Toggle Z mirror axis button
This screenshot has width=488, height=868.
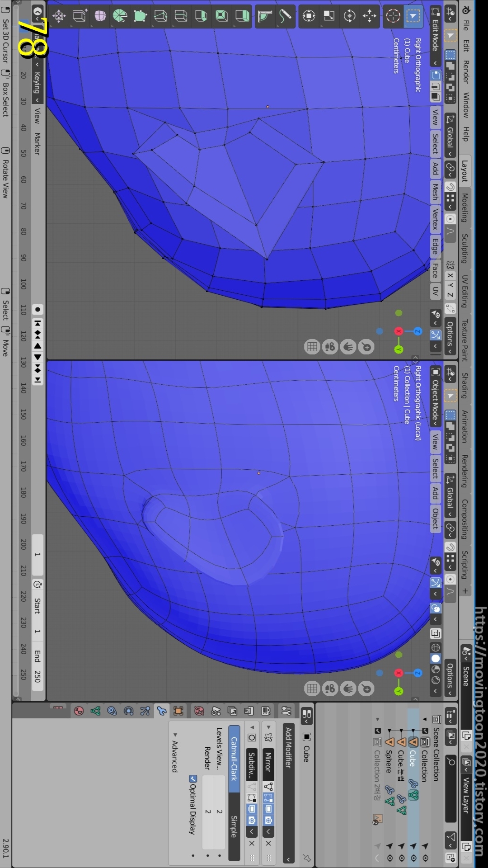point(450,295)
